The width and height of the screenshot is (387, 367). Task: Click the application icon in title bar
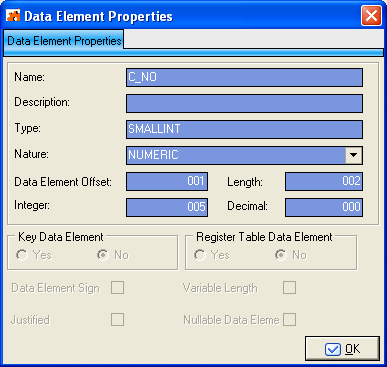coord(13,16)
